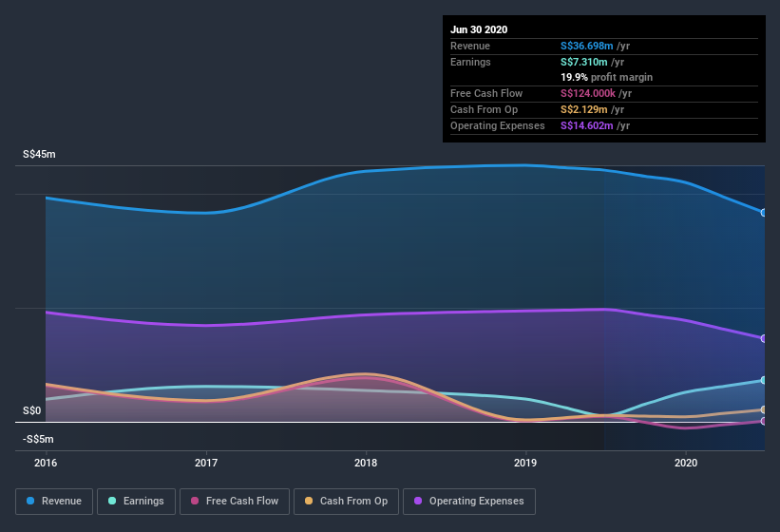780x532 pixels.
Task: Toggle the Cash From Op legend button
Action: pyautogui.click(x=346, y=502)
